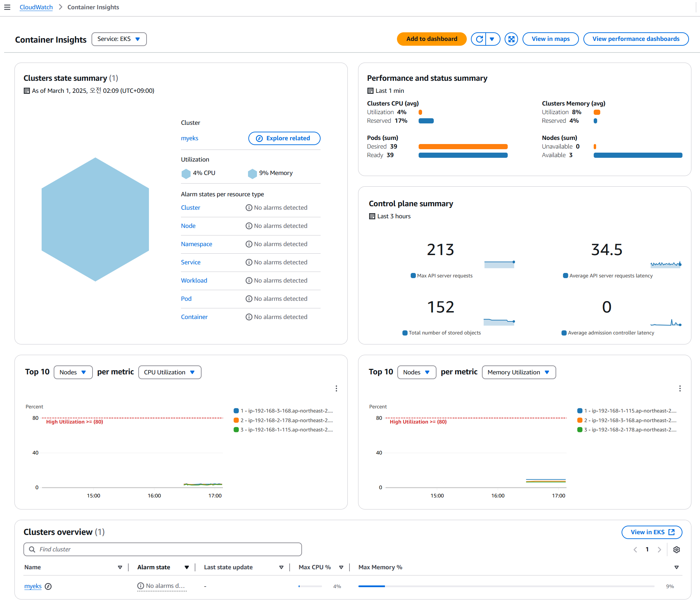700x604 pixels.
Task: Click the fullscreen expand icon
Action: point(511,39)
